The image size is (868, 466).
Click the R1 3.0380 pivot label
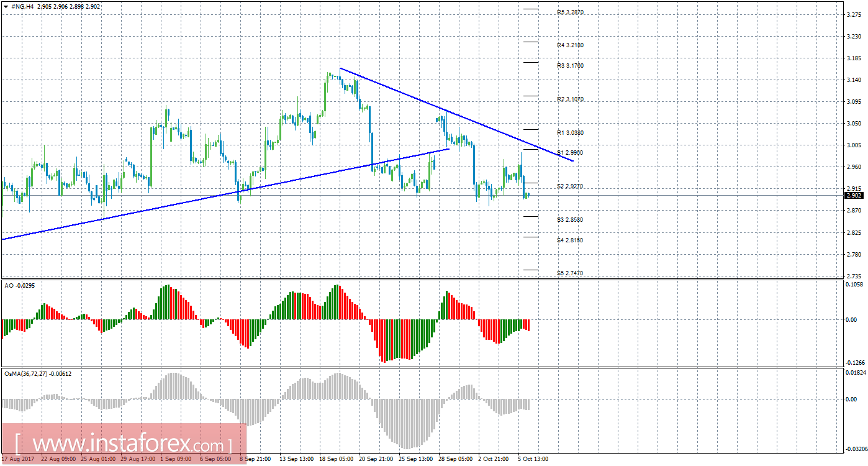tap(570, 133)
